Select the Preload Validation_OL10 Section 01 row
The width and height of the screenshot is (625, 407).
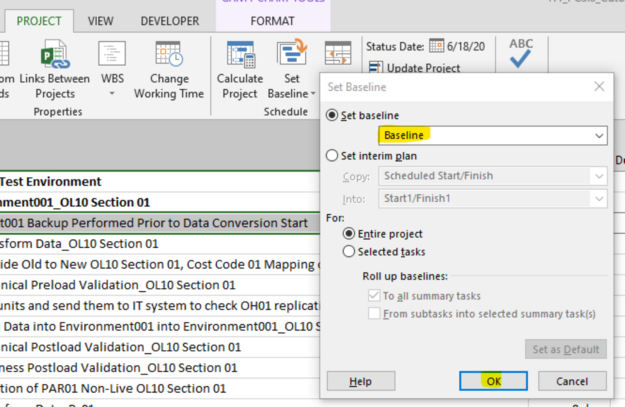tap(159, 285)
